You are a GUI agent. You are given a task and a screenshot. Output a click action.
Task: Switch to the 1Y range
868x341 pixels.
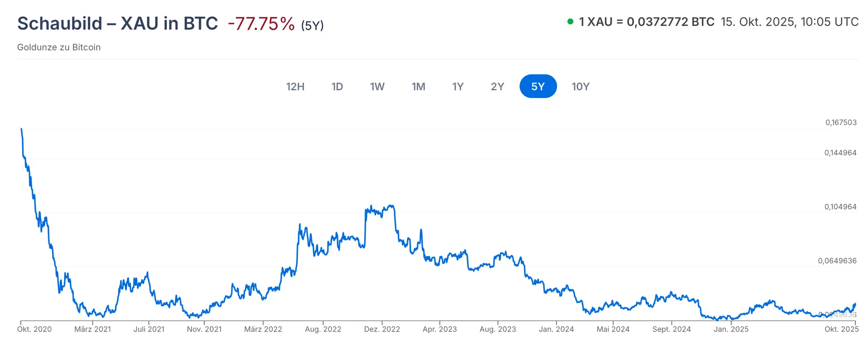(x=458, y=86)
